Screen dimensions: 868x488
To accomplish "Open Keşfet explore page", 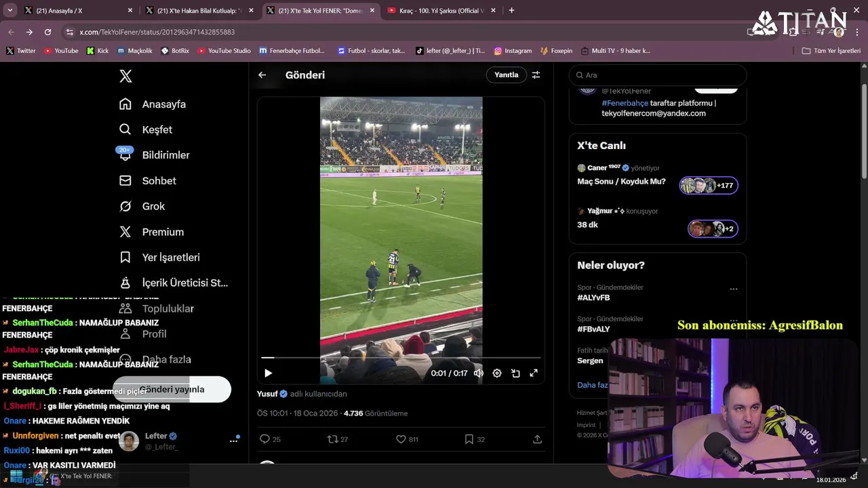I will tap(146, 129).
